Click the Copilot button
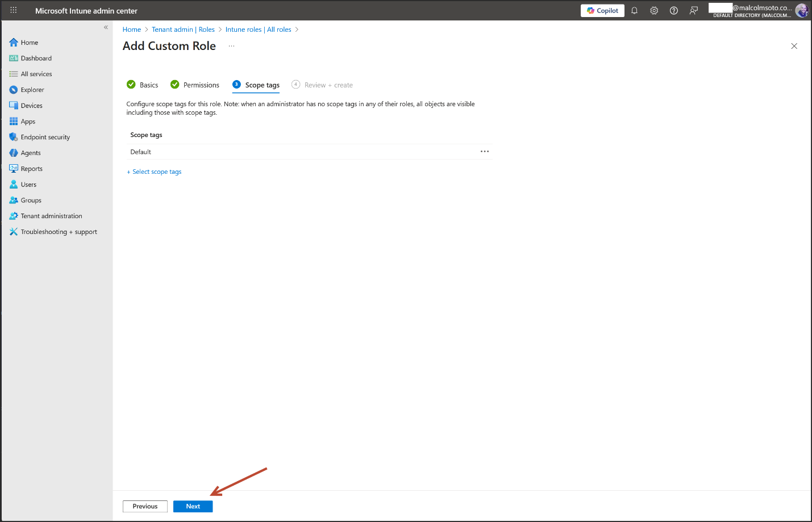Image resolution: width=812 pixels, height=522 pixels. pos(602,11)
